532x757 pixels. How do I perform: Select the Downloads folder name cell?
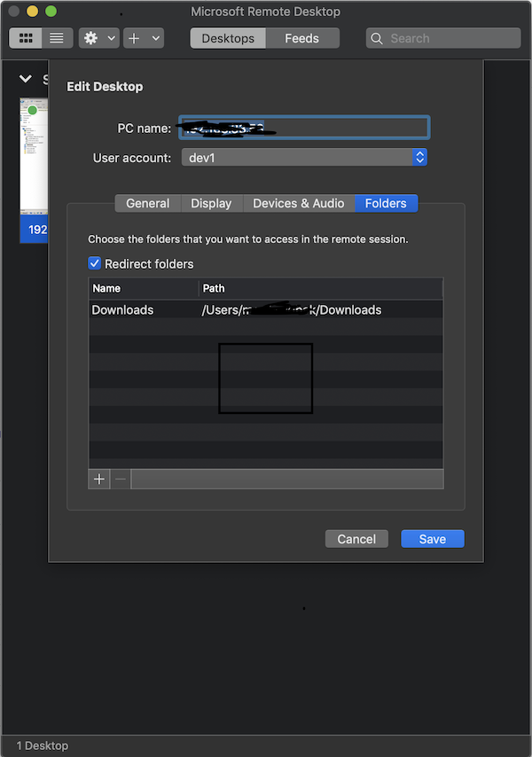pos(122,310)
